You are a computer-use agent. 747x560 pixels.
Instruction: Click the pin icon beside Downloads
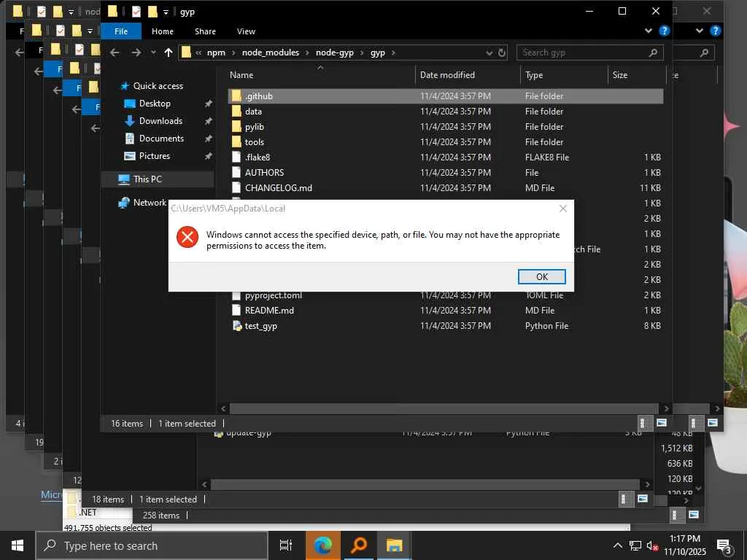[208, 121]
